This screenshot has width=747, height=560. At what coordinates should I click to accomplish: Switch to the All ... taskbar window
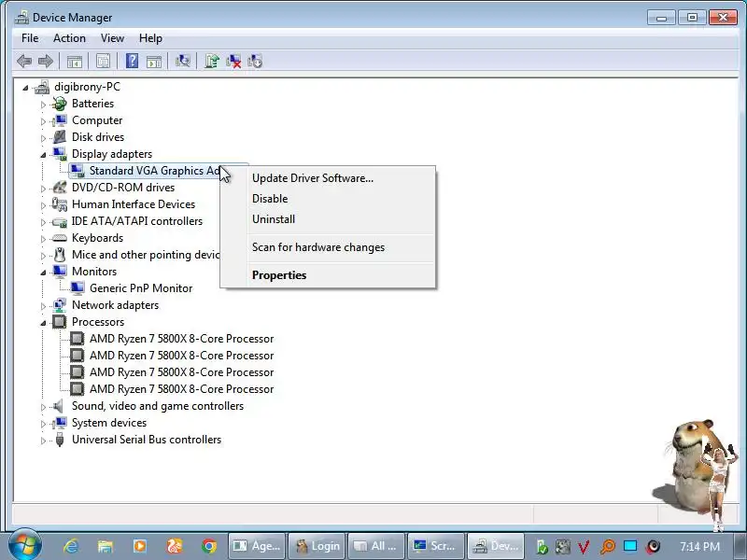coord(376,546)
